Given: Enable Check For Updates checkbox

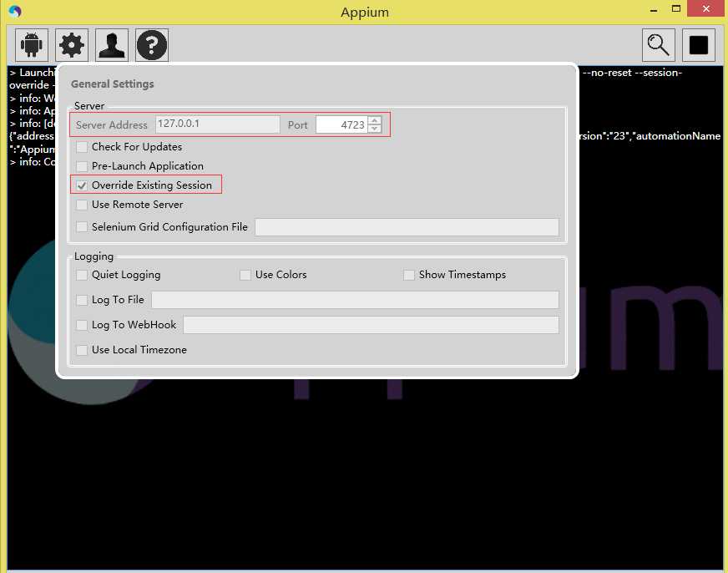Looking at the screenshot, I should point(82,147).
